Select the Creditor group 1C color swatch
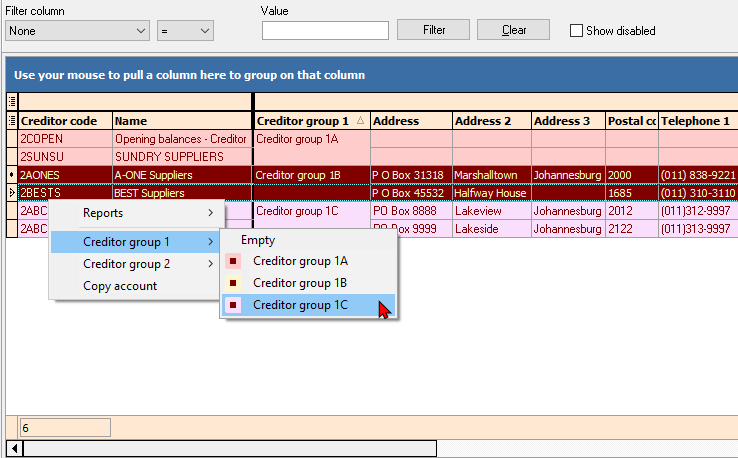The image size is (738, 458). click(x=233, y=305)
